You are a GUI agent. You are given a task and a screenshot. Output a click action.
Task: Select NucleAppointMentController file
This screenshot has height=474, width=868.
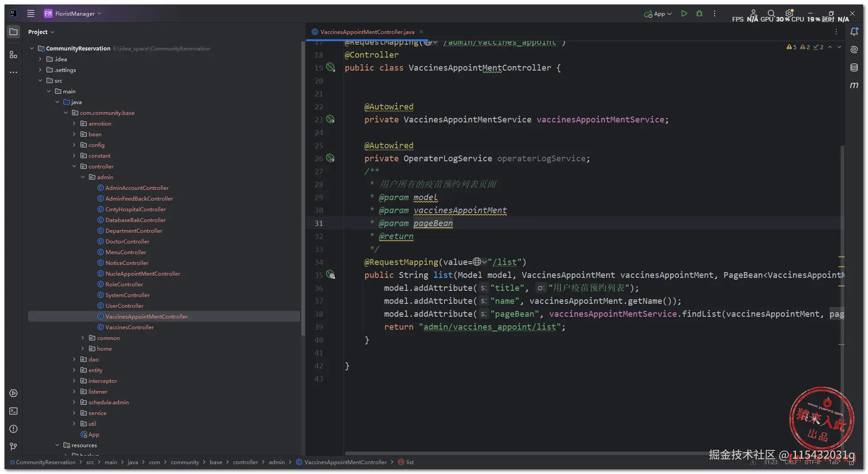(143, 273)
